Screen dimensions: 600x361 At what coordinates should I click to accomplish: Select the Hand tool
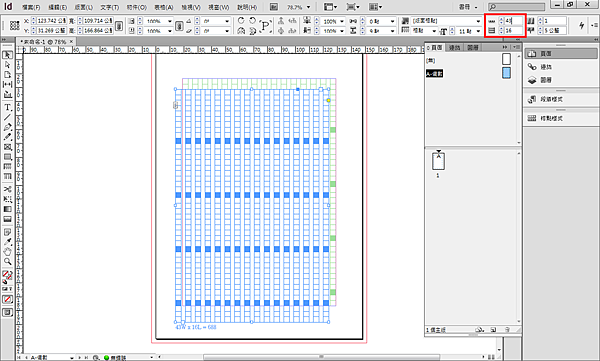coord(7,252)
